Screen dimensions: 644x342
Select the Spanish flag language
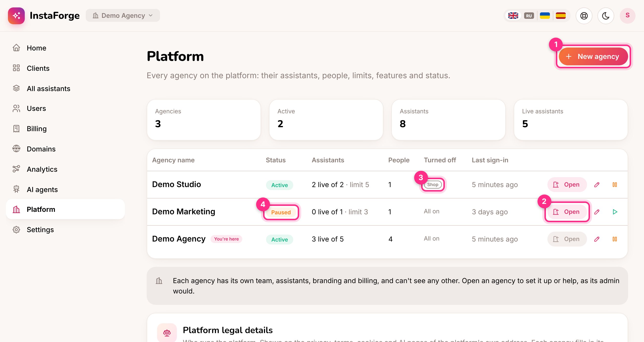click(x=561, y=16)
